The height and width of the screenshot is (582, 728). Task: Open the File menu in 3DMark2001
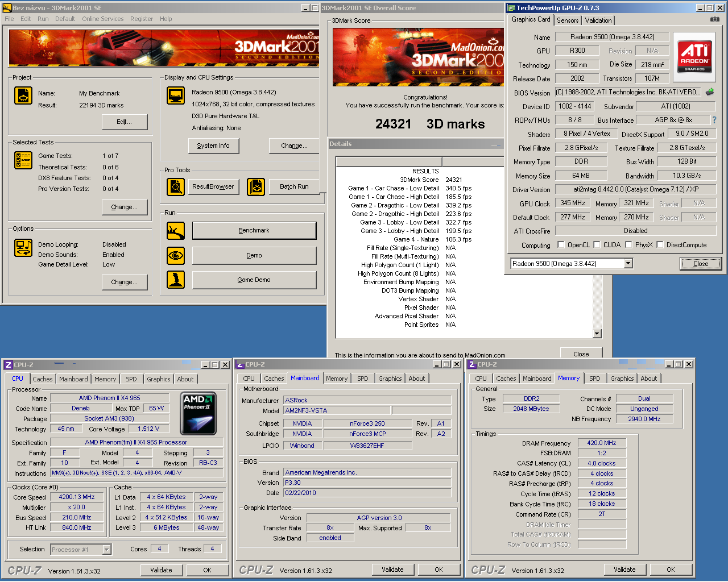pyautogui.click(x=9, y=19)
